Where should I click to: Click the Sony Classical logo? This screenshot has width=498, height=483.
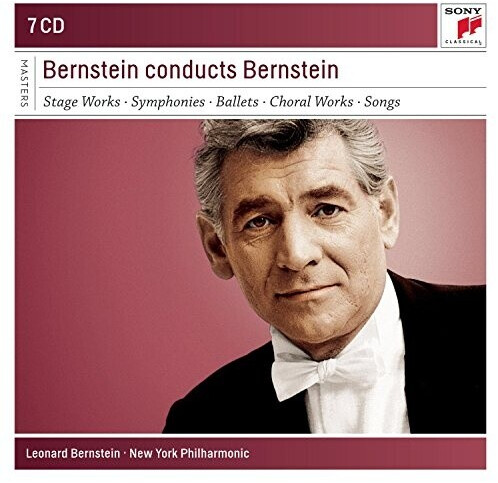coord(463,26)
